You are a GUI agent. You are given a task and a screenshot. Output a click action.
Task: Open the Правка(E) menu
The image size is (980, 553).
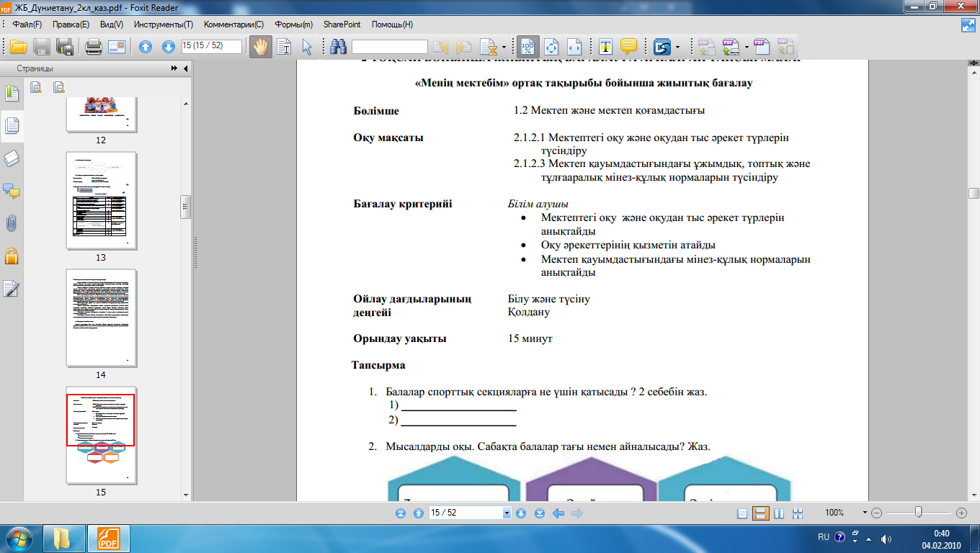71,24
